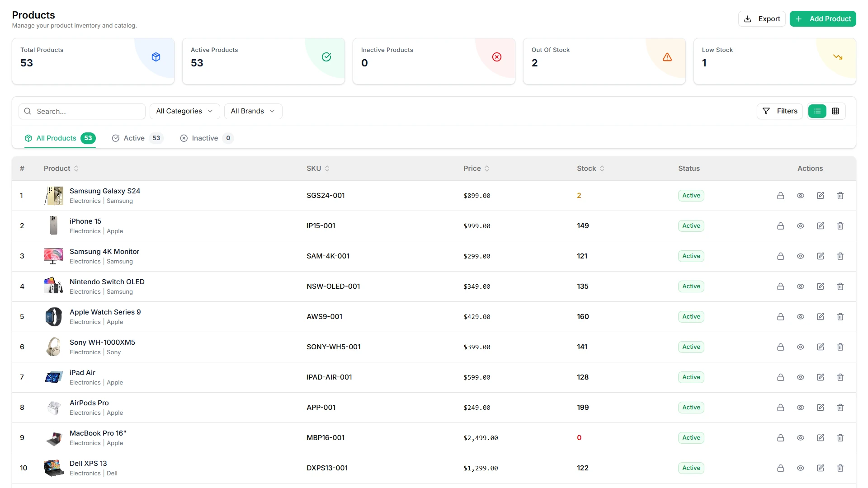The height and width of the screenshot is (488, 868).
Task: Click eye icon for Nintendo Switch OLED
Action: (x=800, y=286)
